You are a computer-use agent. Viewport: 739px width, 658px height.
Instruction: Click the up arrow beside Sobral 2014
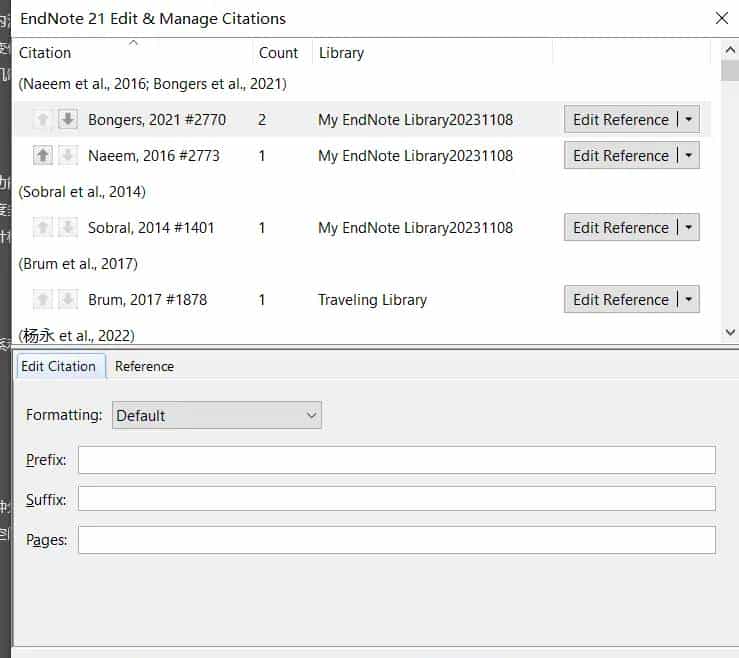click(x=43, y=228)
